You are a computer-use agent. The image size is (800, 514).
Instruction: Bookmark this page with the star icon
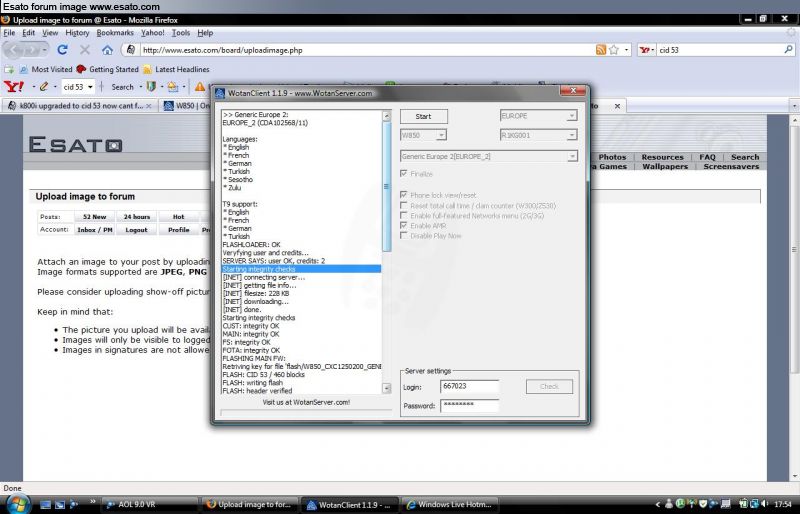(614, 50)
